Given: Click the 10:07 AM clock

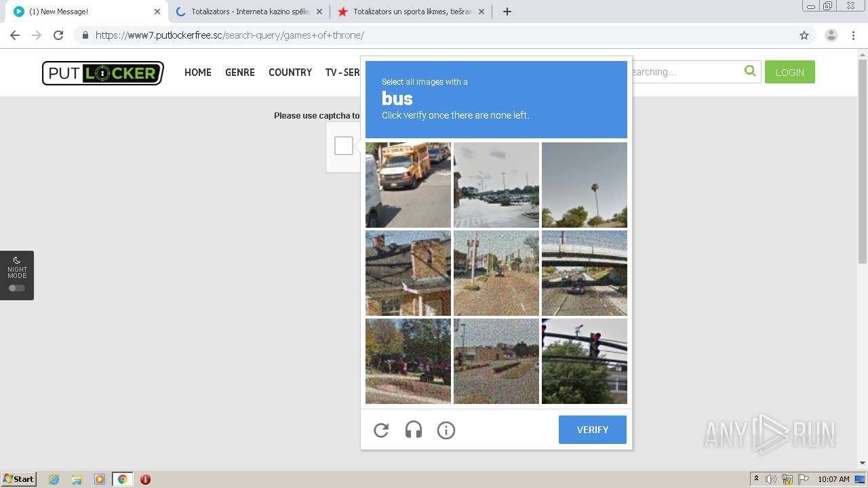Looking at the screenshot, I should tap(833, 479).
